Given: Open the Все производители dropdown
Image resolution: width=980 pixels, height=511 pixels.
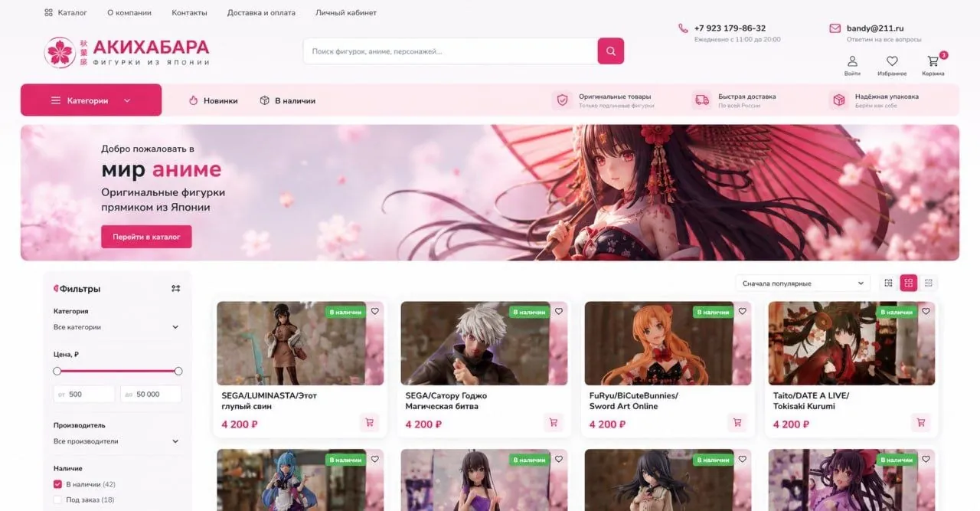Looking at the screenshot, I should click(x=116, y=441).
